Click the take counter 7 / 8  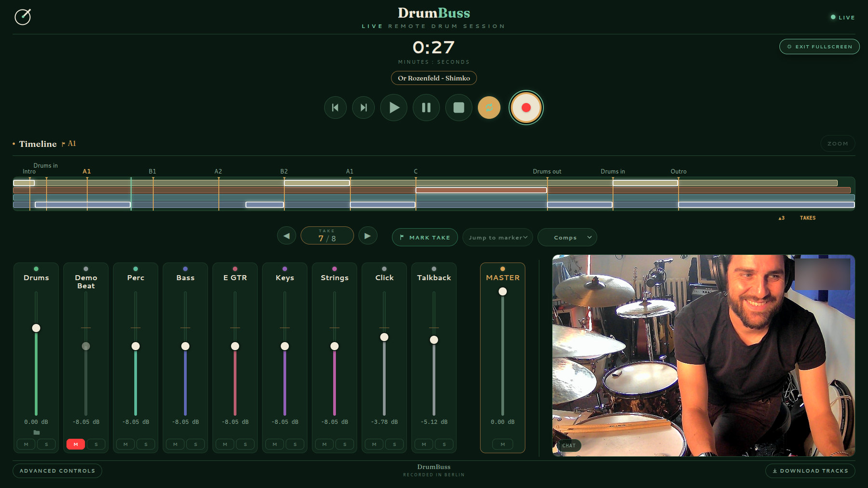coord(327,236)
